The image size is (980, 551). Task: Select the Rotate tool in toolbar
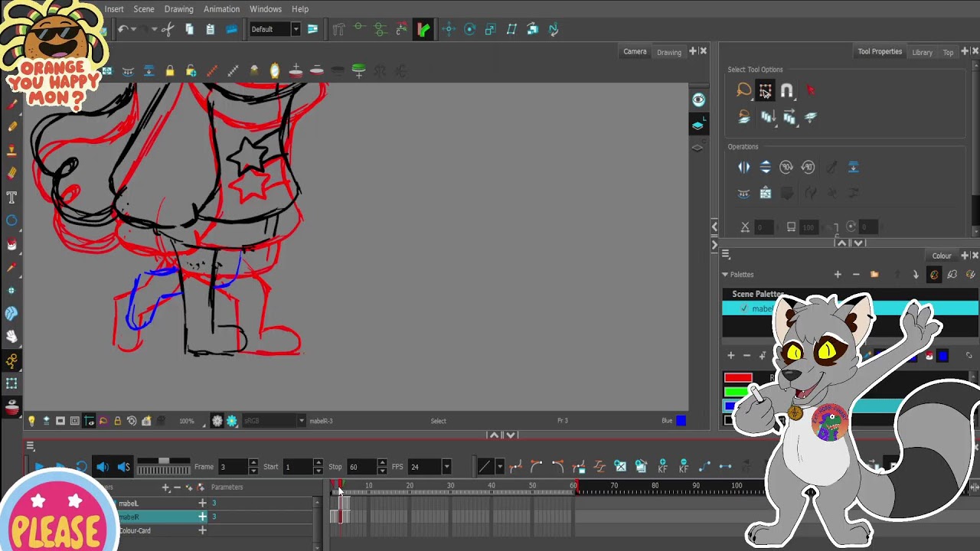tap(469, 29)
